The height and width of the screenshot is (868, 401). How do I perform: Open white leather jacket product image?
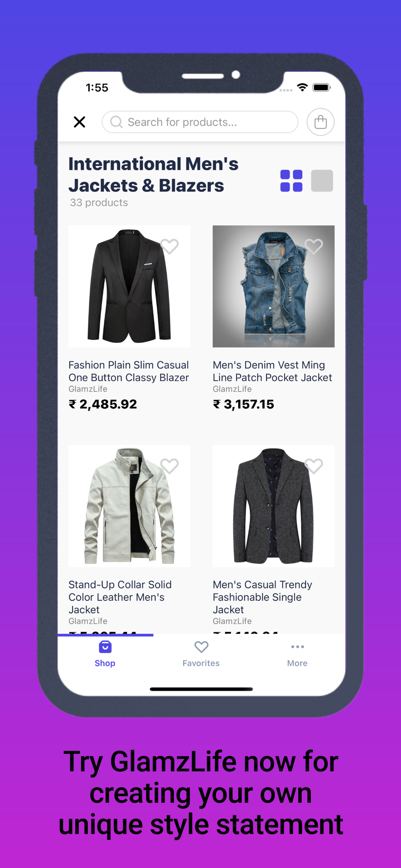(x=129, y=506)
